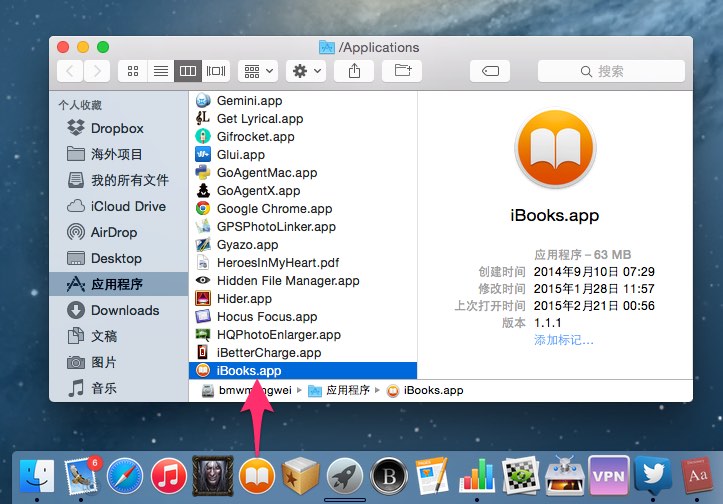This screenshot has width=723, height=504.
Task: Click the disk item in the path bar
Action: [x=247, y=391]
